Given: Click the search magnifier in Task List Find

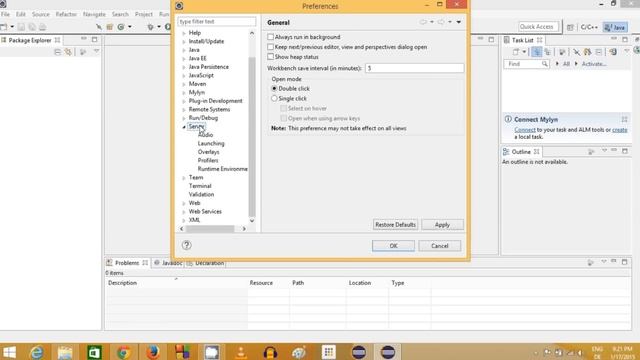Looking at the screenshot, I should tap(544, 64).
